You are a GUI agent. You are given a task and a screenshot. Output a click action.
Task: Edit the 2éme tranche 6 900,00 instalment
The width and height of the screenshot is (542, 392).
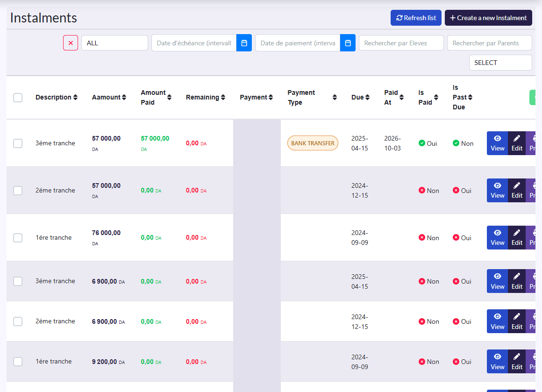[x=517, y=321]
